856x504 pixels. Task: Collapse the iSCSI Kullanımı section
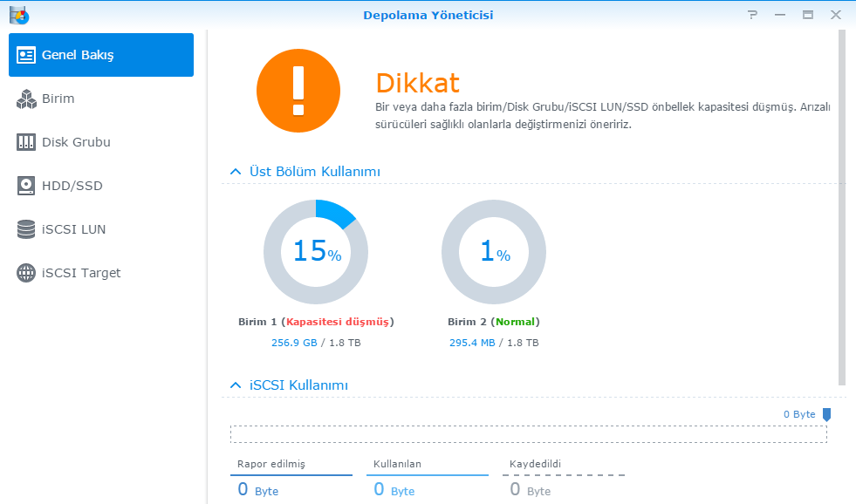pos(235,385)
